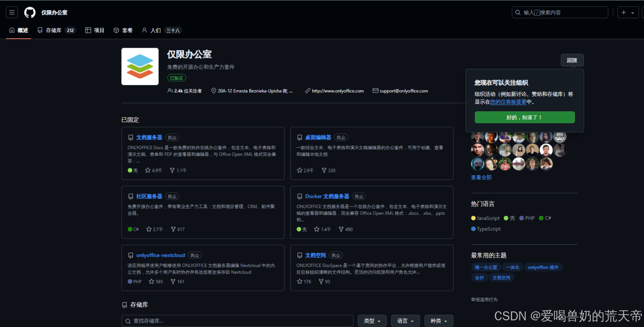Click the 2.4k 位关注者 followers link
The height and width of the screenshot is (327, 644).
185,91
